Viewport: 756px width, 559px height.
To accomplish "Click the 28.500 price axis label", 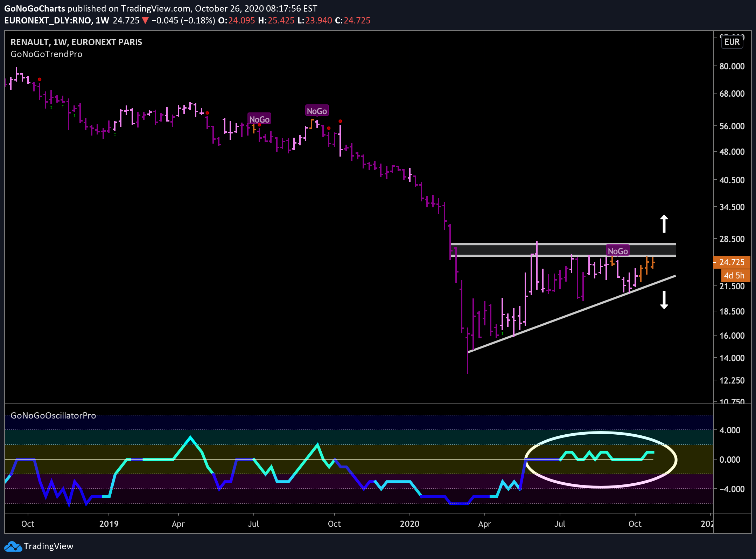I will point(732,239).
